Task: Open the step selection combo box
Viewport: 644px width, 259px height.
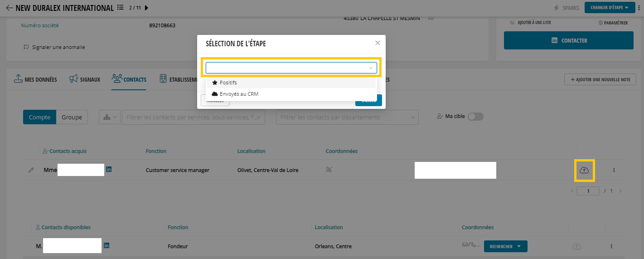Action: (x=291, y=68)
